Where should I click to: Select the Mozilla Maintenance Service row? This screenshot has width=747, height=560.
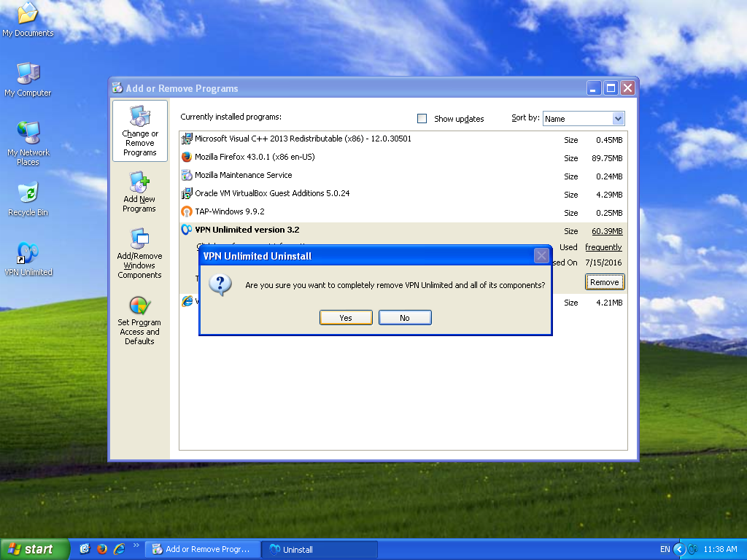pos(403,175)
